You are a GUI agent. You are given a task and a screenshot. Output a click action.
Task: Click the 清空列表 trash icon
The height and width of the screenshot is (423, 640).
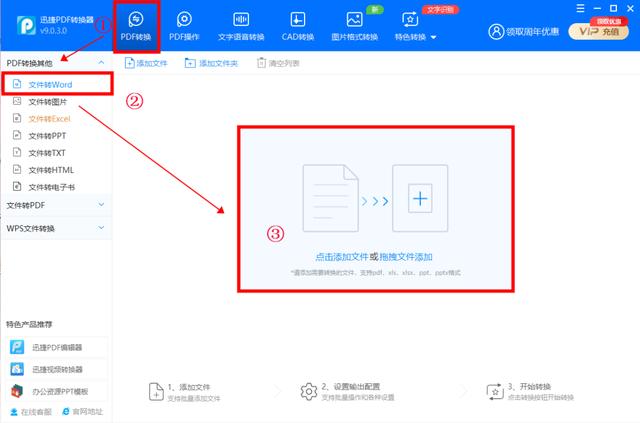(x=261, y=63)
